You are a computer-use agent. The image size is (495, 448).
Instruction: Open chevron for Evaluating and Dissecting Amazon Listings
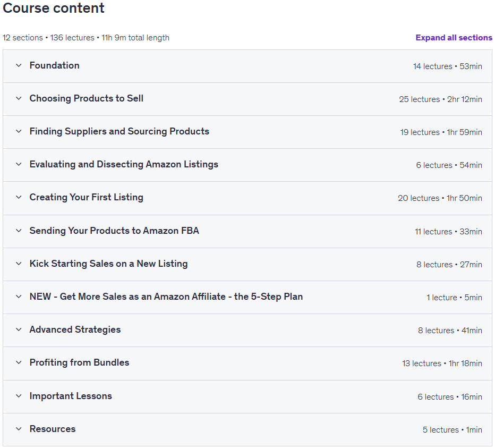19,164
